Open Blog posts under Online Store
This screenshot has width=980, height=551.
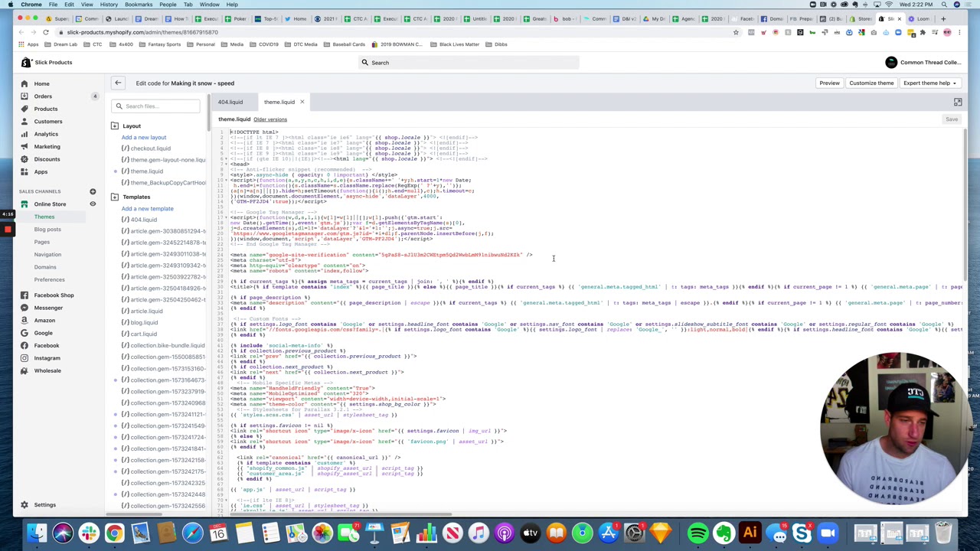coord(47,229)
